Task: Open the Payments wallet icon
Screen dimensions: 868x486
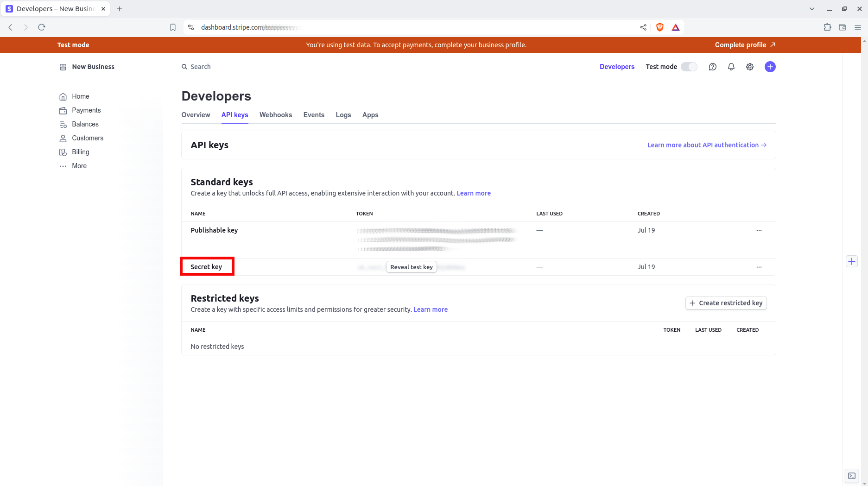Action: pyautogui.click(x=63, y=110)
